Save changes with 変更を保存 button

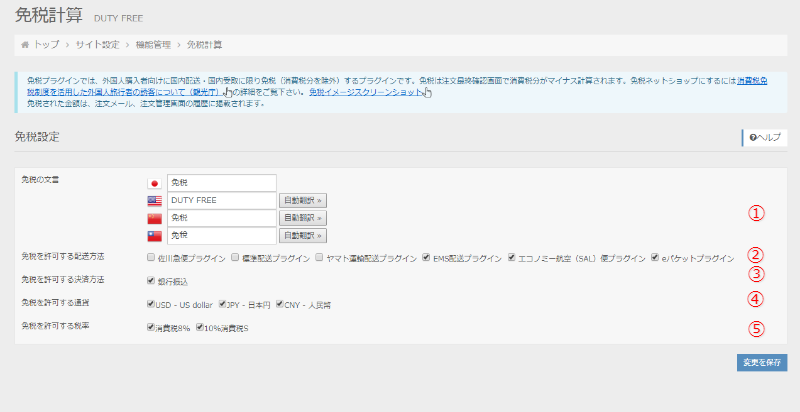pos(759,362)
